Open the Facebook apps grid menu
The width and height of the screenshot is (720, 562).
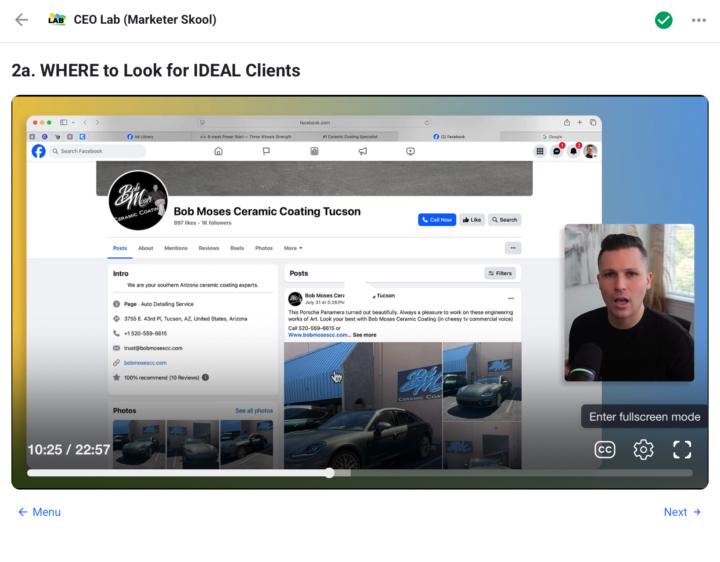click(540, 151)
